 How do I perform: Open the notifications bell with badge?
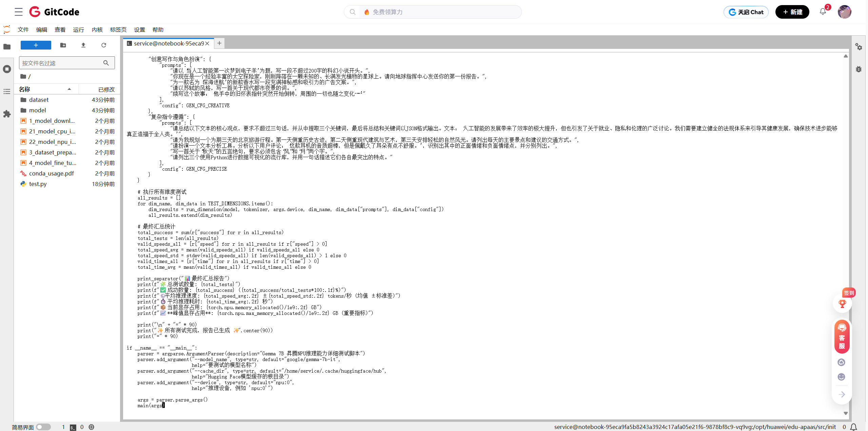point(823,12)
